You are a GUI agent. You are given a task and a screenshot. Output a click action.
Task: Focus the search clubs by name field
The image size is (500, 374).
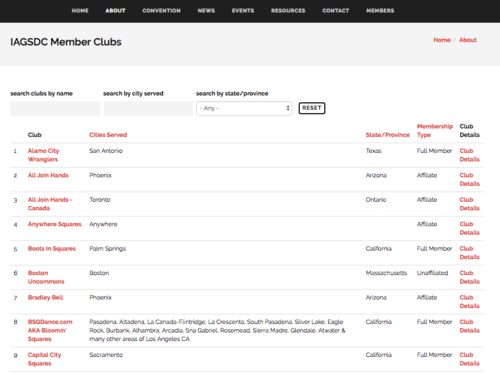click(55, 108)
